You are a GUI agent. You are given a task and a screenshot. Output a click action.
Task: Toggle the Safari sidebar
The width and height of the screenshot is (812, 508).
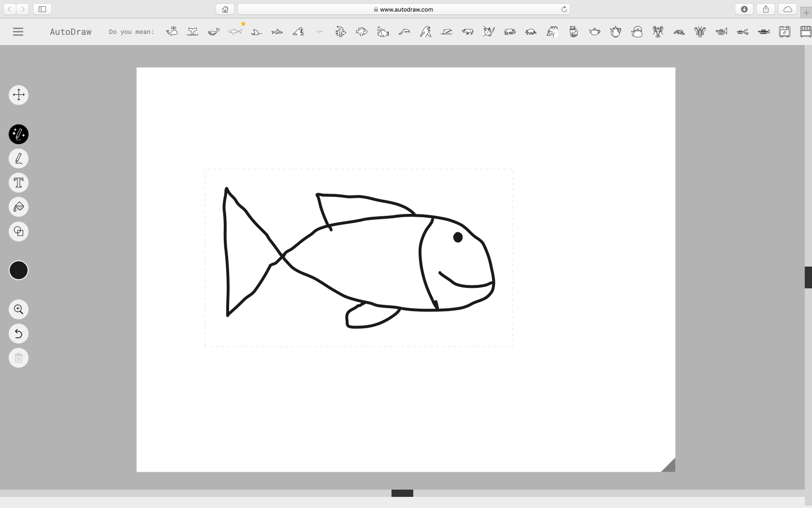(42, 9)
